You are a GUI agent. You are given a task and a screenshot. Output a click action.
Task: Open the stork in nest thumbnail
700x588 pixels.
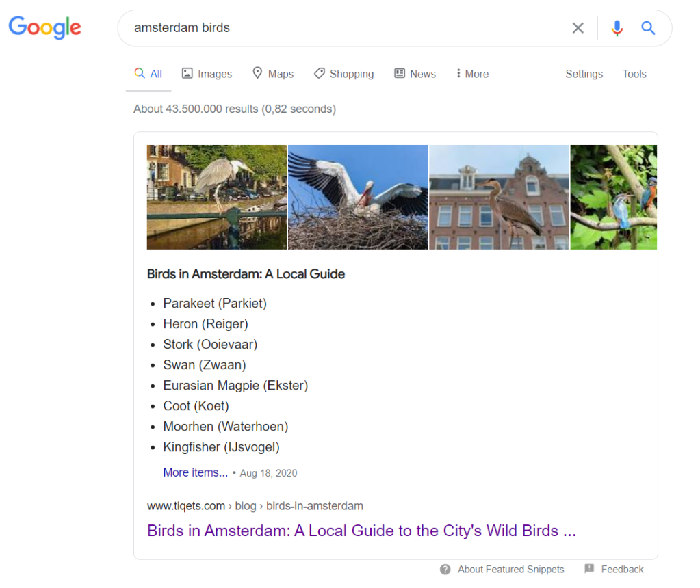click(358, 197)
